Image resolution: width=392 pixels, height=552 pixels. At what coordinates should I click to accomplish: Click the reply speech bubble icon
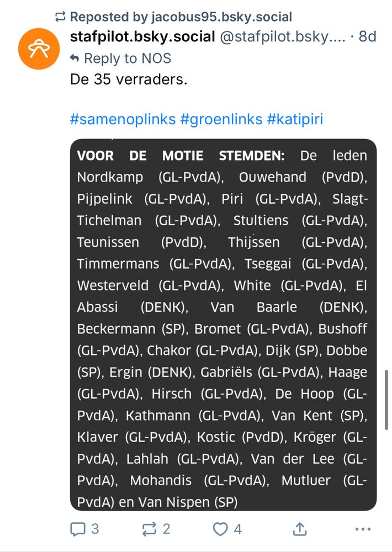[x=78, y=529]
